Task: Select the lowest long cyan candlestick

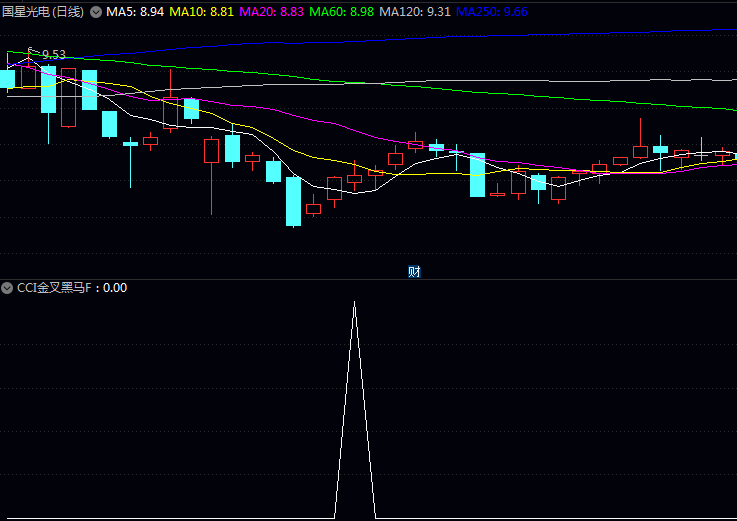Action: point(294,202)
